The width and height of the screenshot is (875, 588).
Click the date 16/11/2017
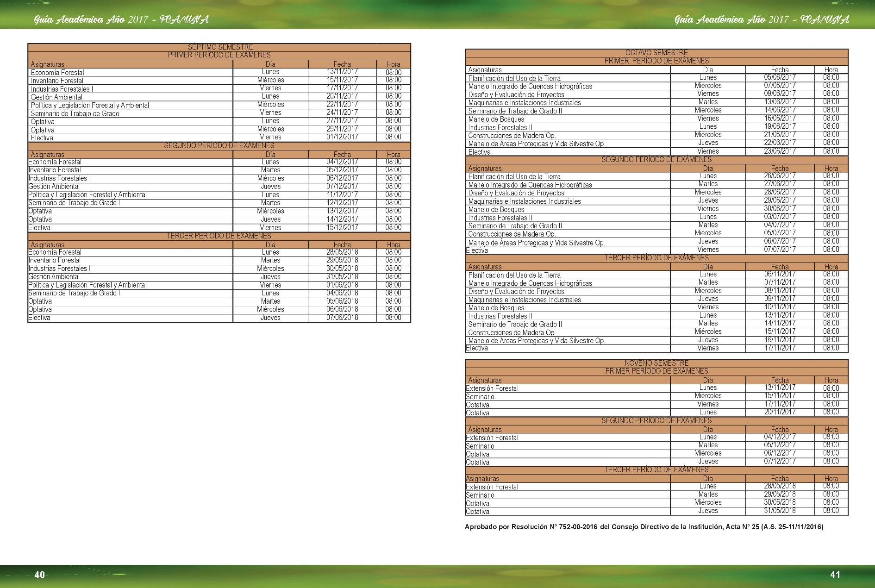point(780,340)
